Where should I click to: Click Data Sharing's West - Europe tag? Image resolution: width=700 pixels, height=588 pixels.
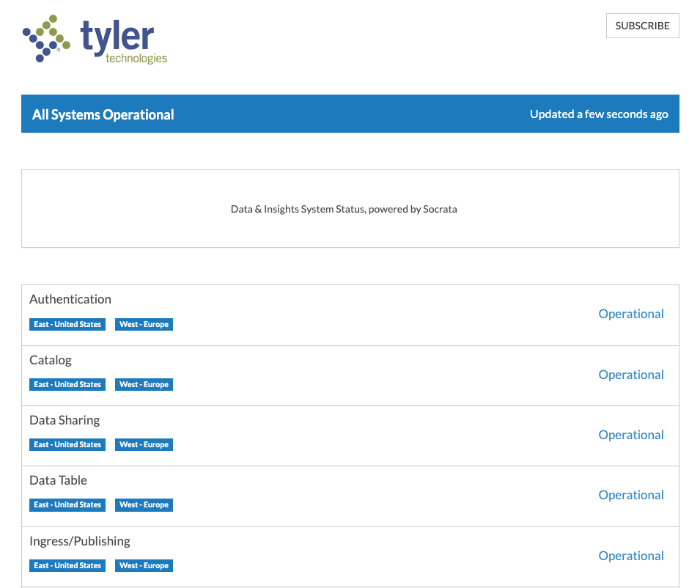tap(144, 445)
